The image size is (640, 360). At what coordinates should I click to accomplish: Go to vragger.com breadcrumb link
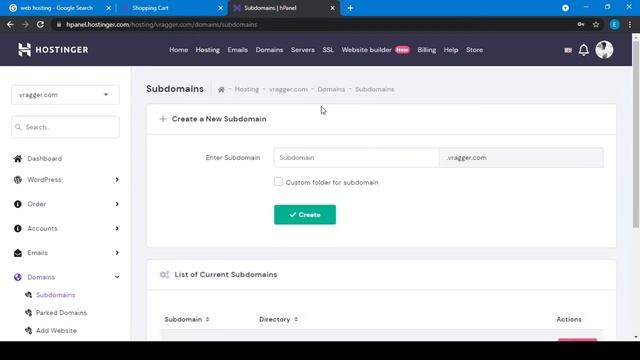tap(288, 89)
